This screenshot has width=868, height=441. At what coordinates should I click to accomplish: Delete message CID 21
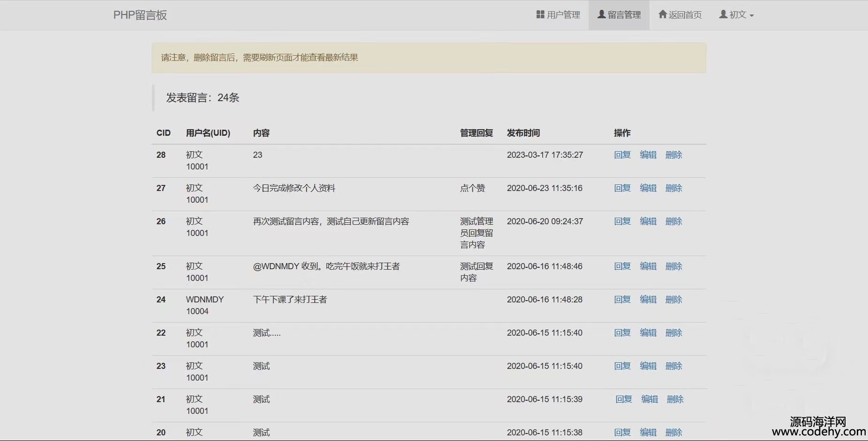coord(675,399)
